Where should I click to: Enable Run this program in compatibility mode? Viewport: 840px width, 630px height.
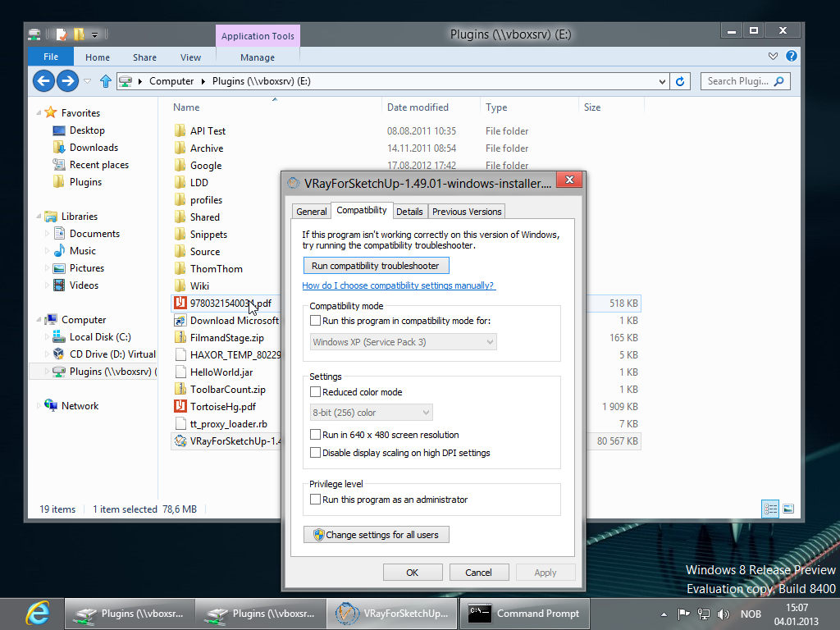(316, 321)
